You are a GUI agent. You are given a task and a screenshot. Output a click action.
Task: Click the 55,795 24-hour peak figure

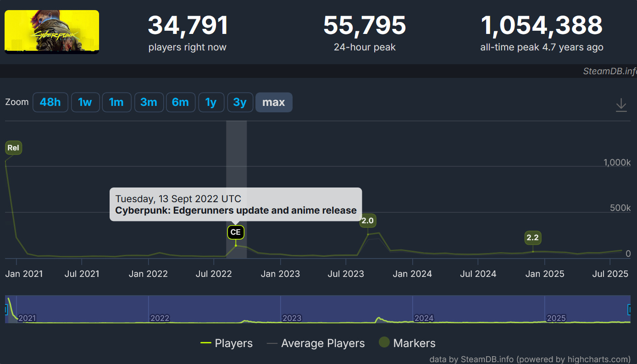(x=365, y=26)
